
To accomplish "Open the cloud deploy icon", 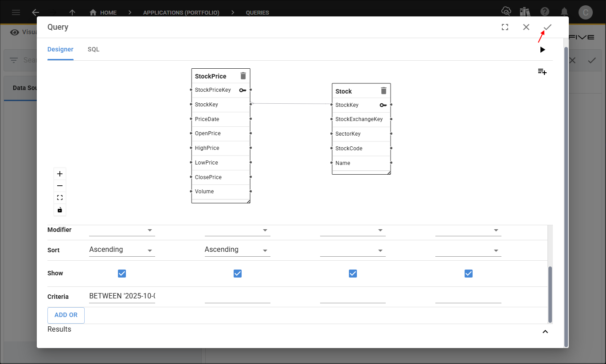I will click(506, 12).
